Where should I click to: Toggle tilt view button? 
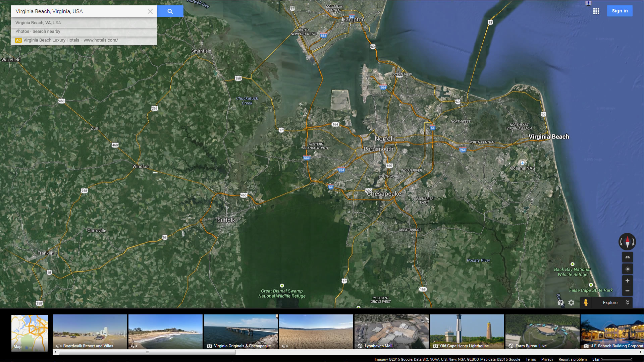(627, 257)
